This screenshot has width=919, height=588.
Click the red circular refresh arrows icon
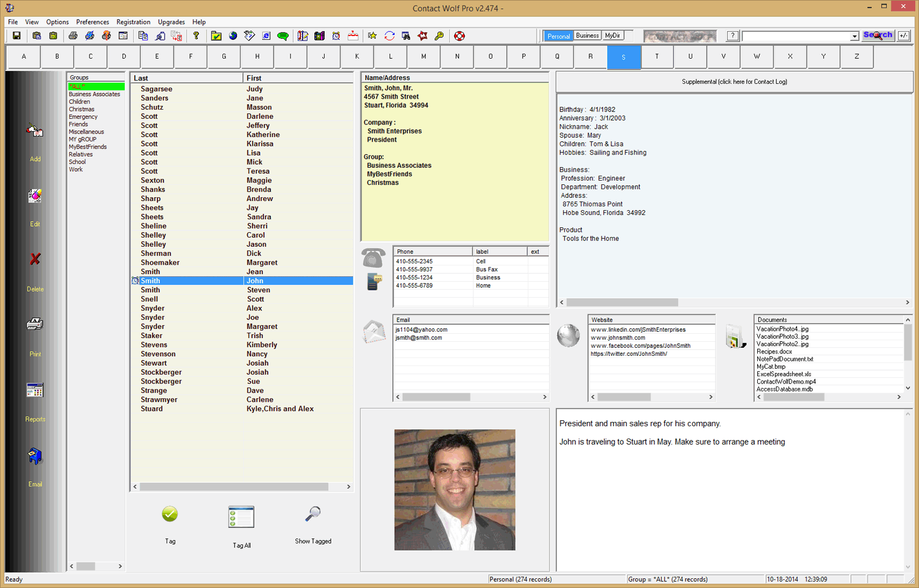(x=389, y=36)
